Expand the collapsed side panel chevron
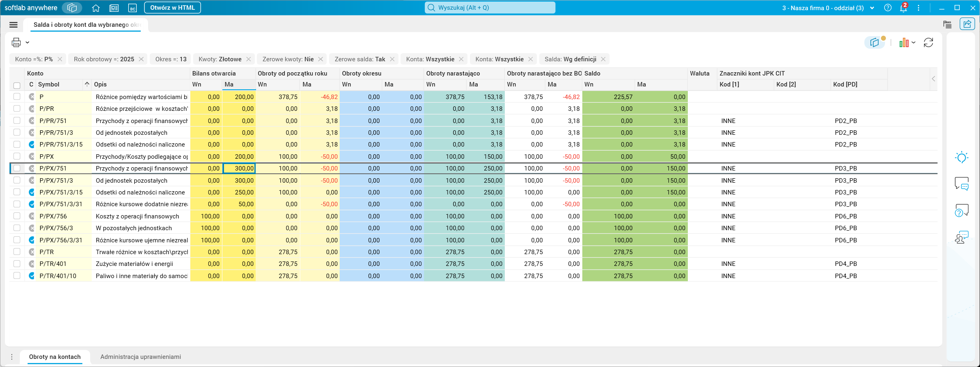This screenshot has width=980, height=367. click(933, 79)
